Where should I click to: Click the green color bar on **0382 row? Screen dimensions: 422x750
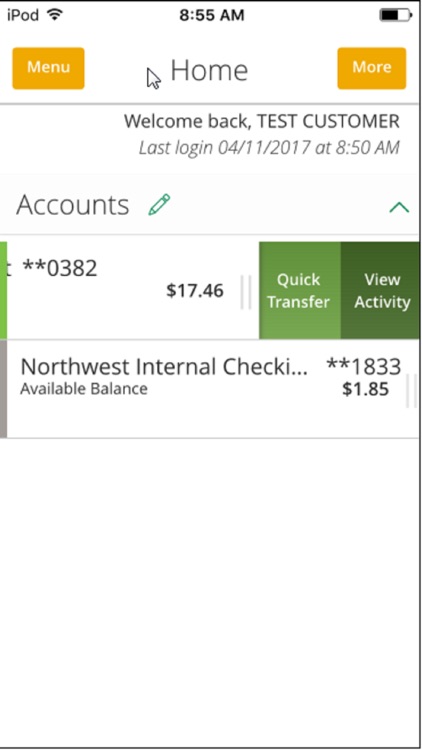coord(3,290)
